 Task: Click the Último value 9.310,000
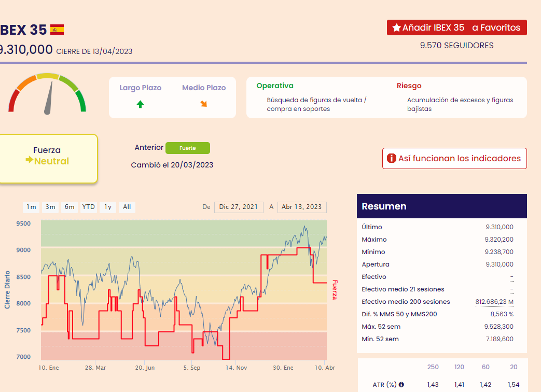coord(500,227)
